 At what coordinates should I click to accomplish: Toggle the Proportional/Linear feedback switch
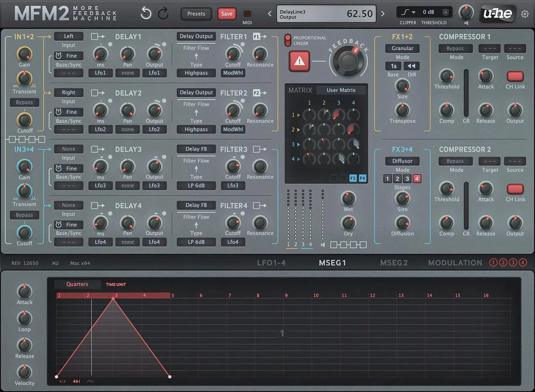pos(288,41)
